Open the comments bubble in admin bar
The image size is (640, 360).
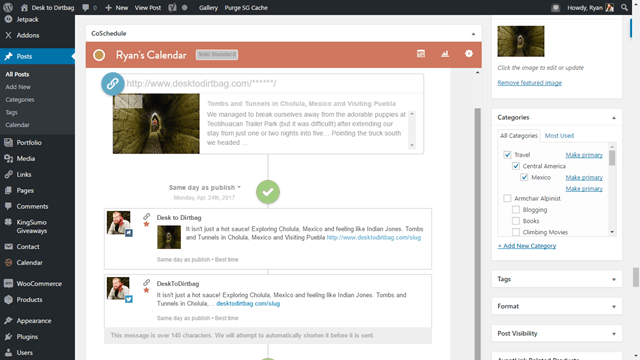(x=85, y=7)
